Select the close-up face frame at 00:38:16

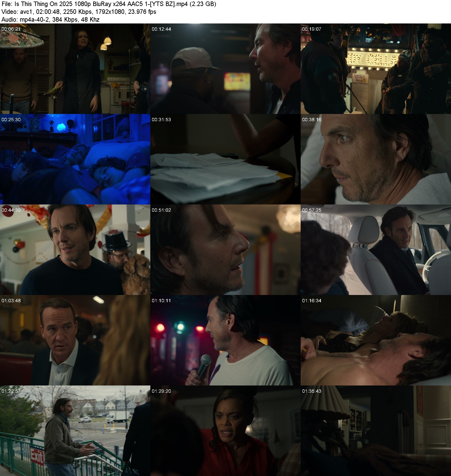[376, 159]
